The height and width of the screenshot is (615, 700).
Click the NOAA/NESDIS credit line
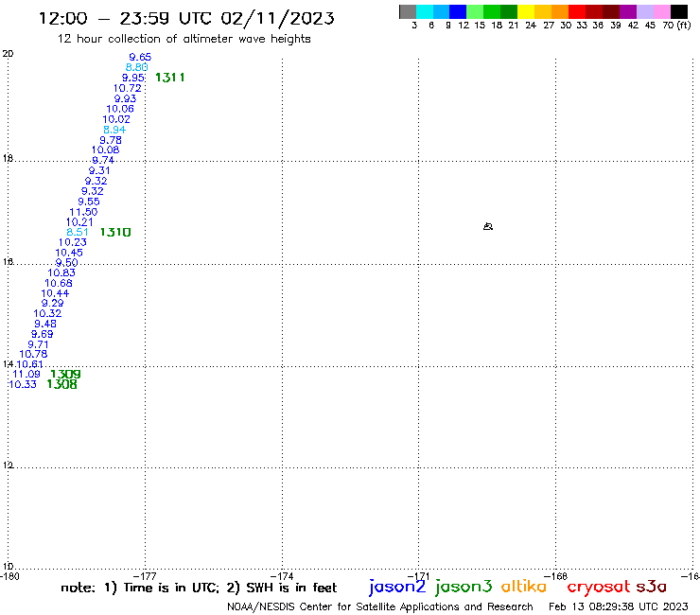(x=380, y=606)
